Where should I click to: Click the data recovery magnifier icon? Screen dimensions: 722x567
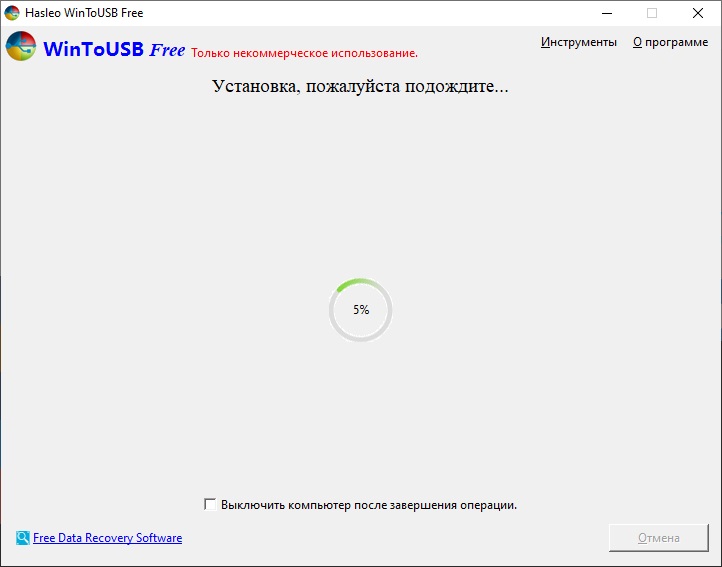coord(23,538)
